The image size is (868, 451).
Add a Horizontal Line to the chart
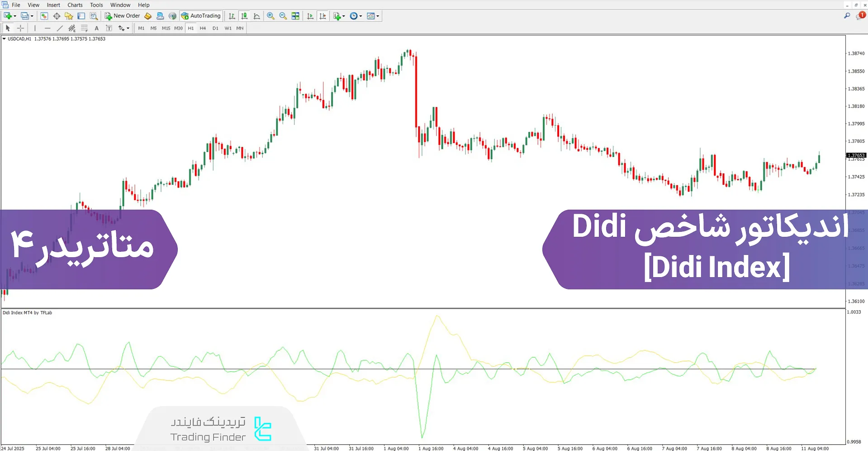point(47,28)
